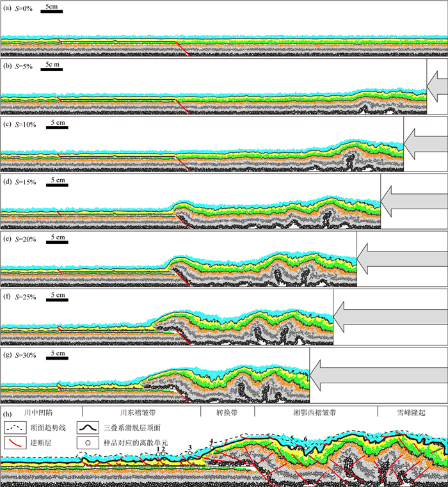Viewport: 448px width, 487px height.
Task: Click sample marker 3 in panel (h)
Action: 190,452
